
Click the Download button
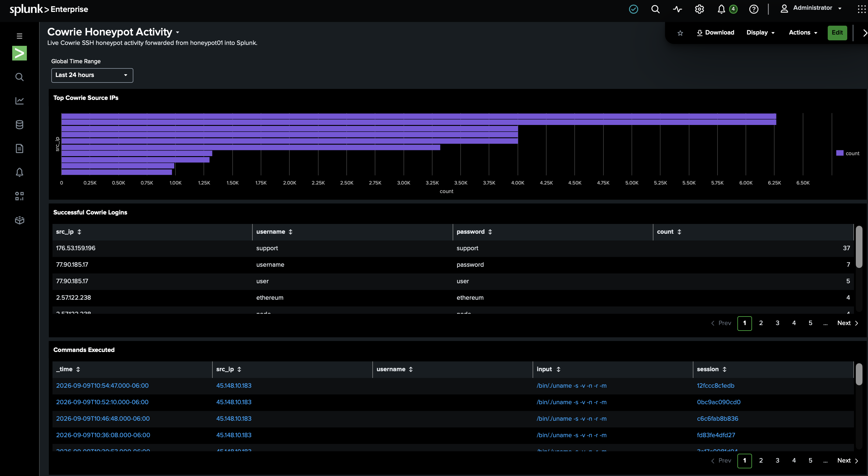click(x=715, y=33)
